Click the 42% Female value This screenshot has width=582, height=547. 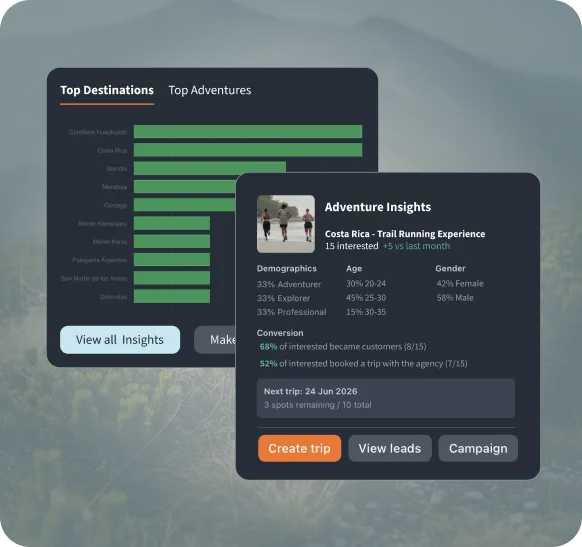(x=460, y=284)
